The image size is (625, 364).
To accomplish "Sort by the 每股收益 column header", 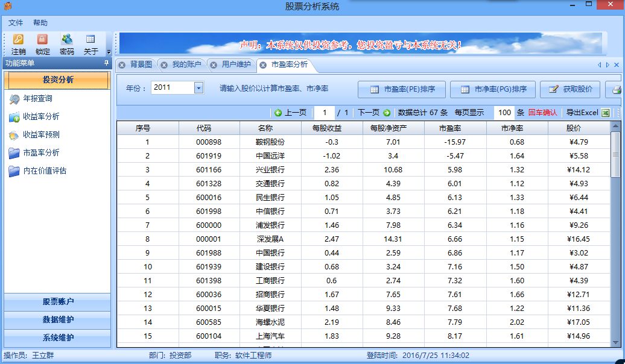I will coord(332,128).
